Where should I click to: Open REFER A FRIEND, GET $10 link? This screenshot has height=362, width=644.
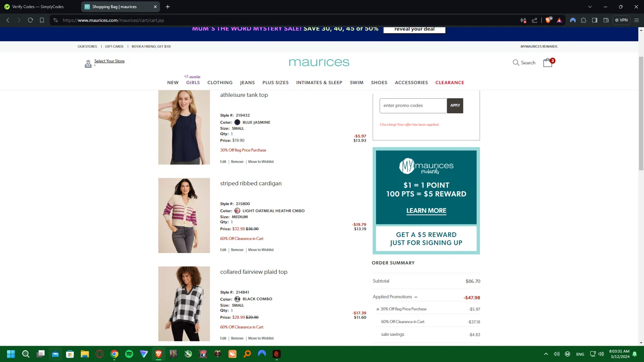pyautogui.click(x=151, y=46)
